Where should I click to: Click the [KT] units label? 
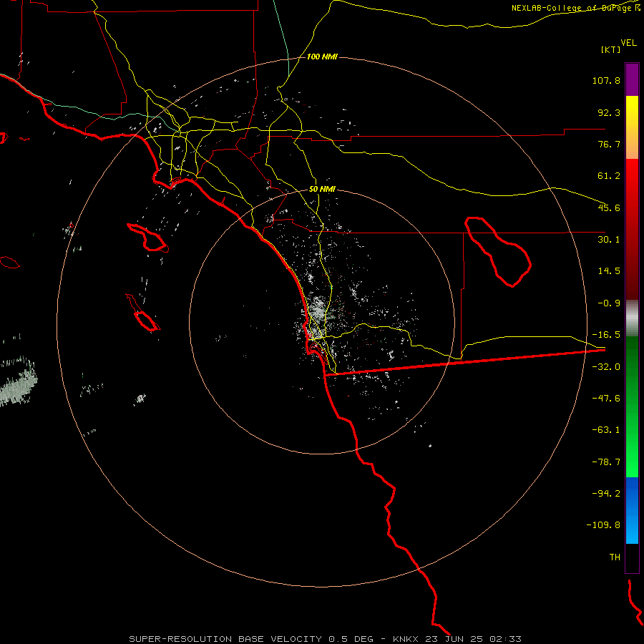611,49
